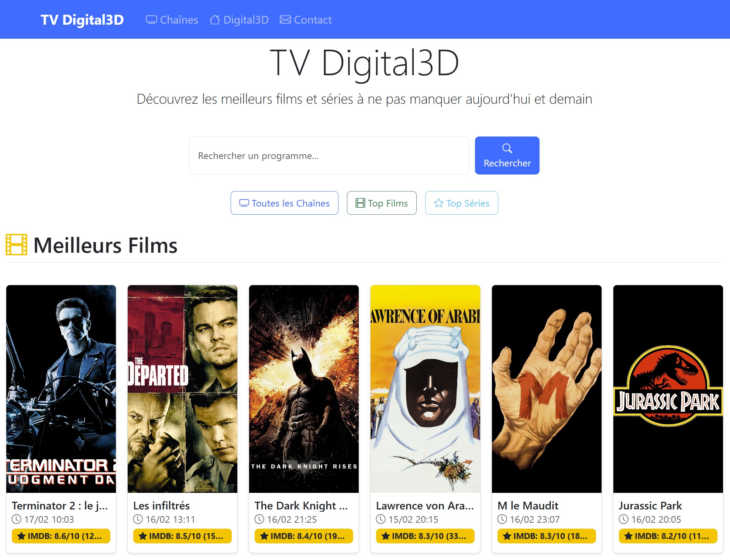Open the Terminator 2 poster thumbnail
This screenshot has width=730, height=560.
pyautogui.click(x=61, y=389)
